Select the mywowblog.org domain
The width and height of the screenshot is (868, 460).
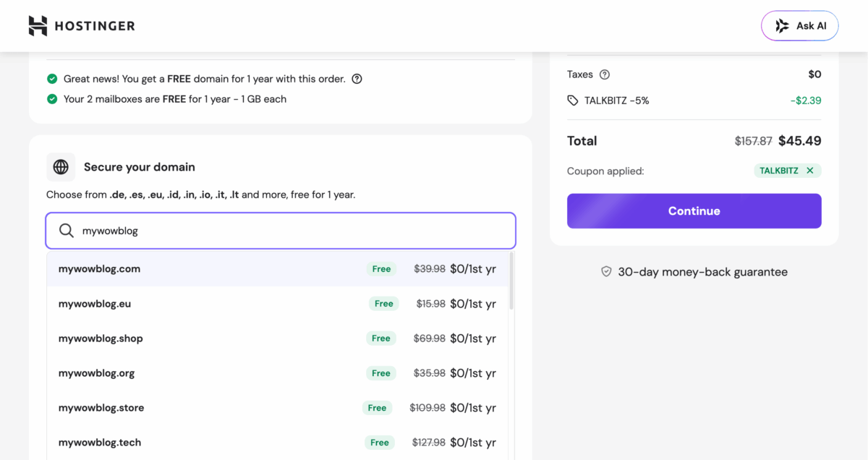tap(278, 373)
